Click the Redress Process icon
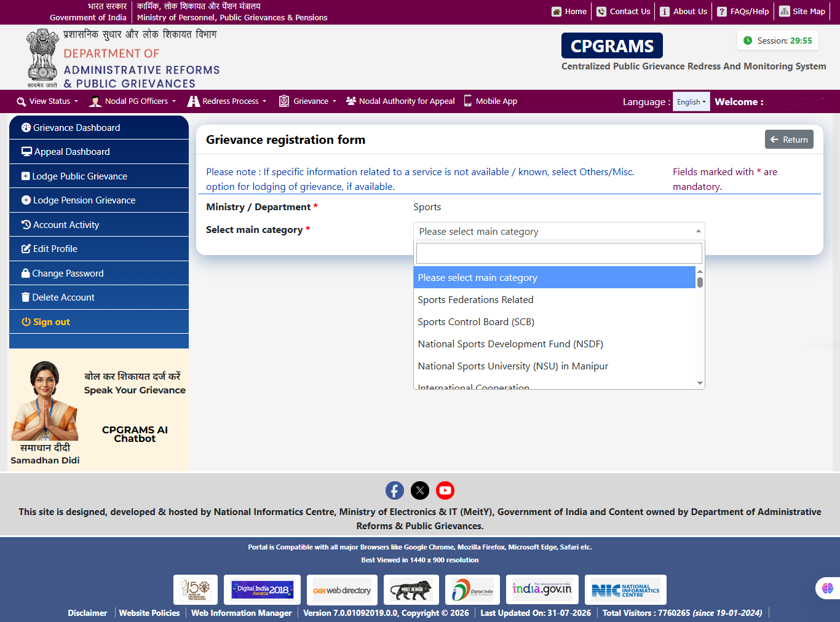The height and width of the screenshot is (622, 840). click(194, 101)
